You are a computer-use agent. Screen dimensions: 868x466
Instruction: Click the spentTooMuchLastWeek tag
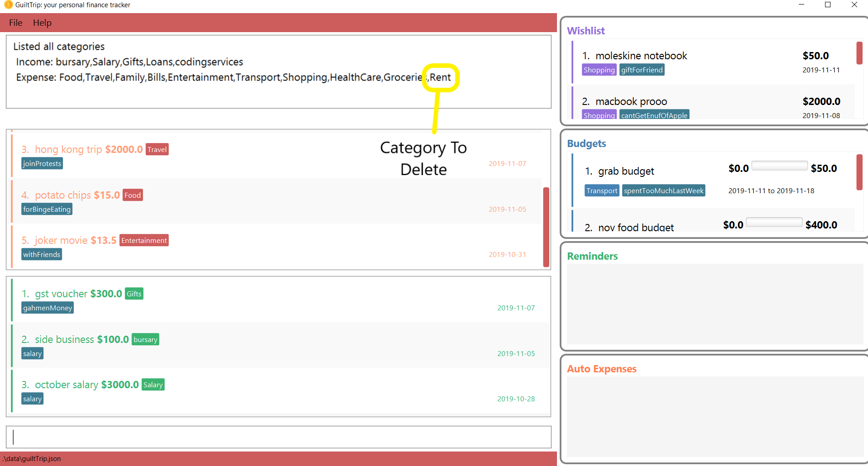point(663,190)
